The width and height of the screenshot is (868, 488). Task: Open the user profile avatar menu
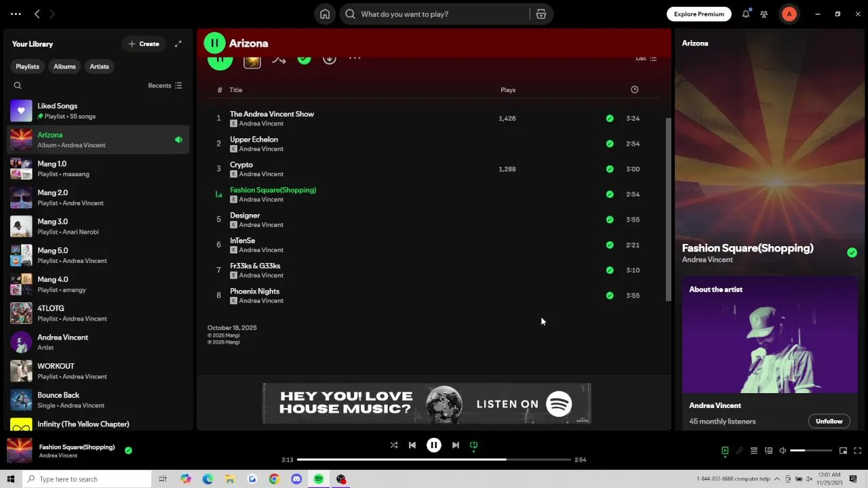789,14
